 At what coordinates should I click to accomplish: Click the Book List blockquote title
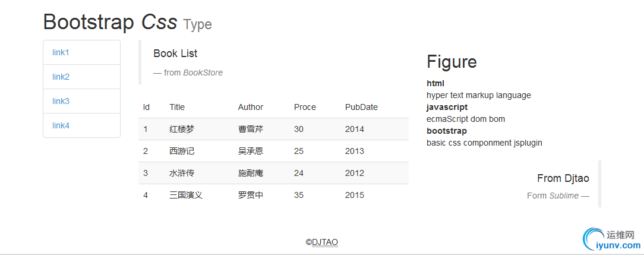pyautogui.click(x=175, y=53)
